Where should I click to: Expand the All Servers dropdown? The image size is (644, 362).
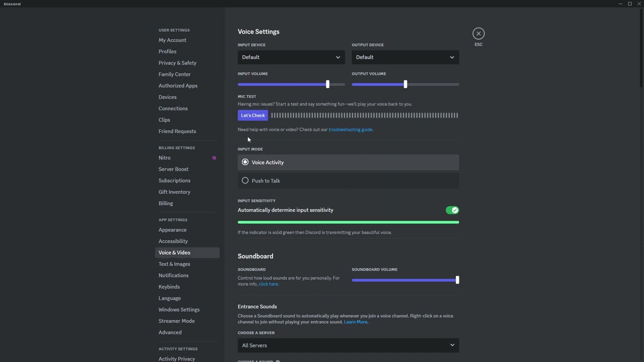(348, 345)
